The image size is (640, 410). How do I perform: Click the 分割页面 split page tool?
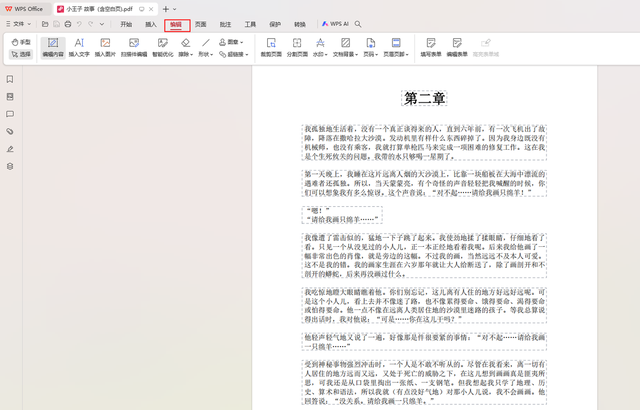tap(297, 47)
